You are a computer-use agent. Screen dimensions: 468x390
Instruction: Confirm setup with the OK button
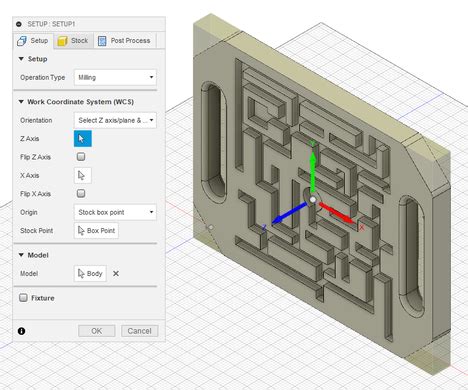pos(97,331)
